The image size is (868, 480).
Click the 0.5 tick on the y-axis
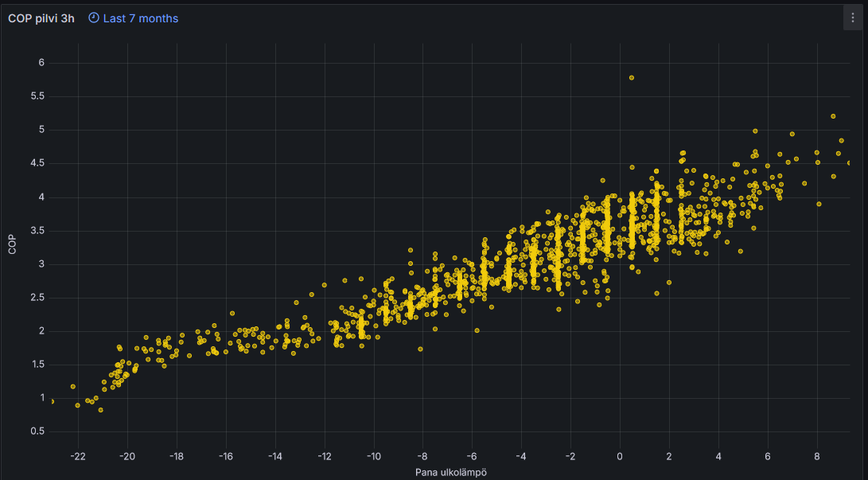(37, 431)
